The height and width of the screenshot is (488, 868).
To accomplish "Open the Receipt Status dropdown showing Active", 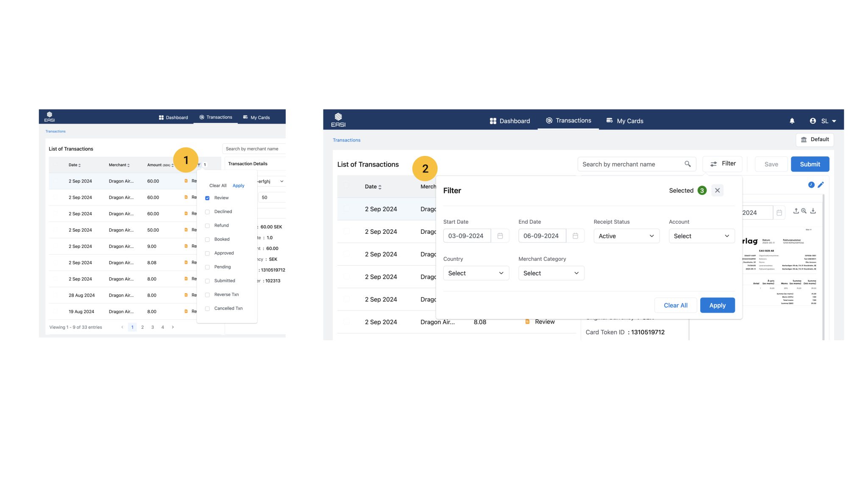I will (626, 236).
